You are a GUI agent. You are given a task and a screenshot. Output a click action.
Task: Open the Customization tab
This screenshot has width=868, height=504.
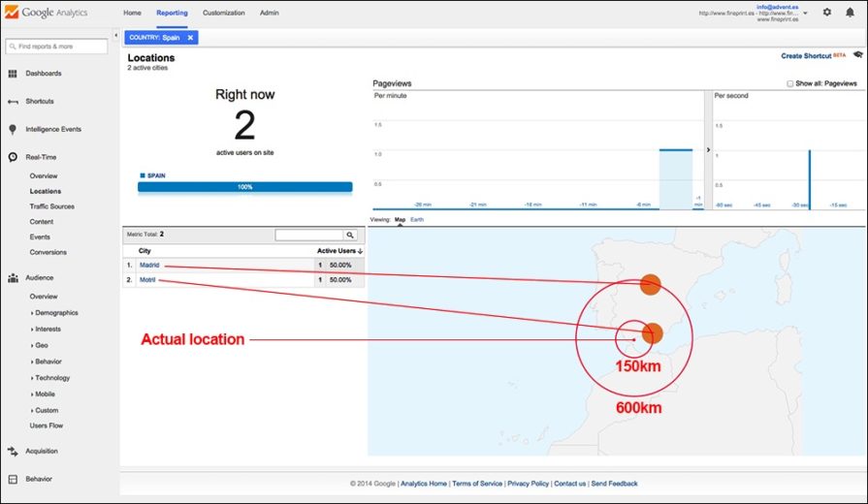coord(224,13)
